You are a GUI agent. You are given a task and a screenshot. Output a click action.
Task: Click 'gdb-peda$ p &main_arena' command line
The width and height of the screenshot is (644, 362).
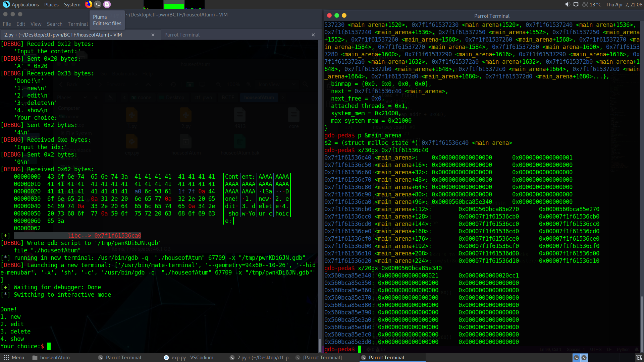pyautogui.click(x=363, y=135)
